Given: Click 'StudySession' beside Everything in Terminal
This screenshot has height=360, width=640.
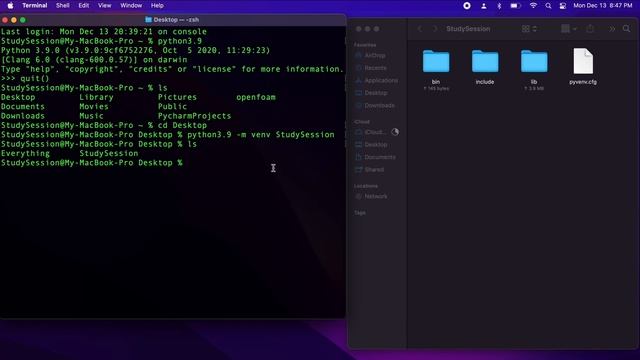Looking at the screenshot, I should tap(109, 153).
